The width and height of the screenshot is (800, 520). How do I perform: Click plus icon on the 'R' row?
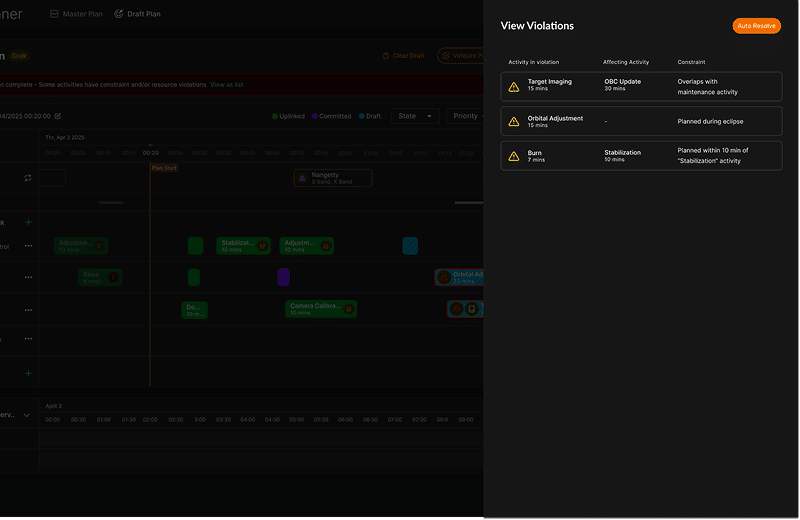(x=29, y=222)
